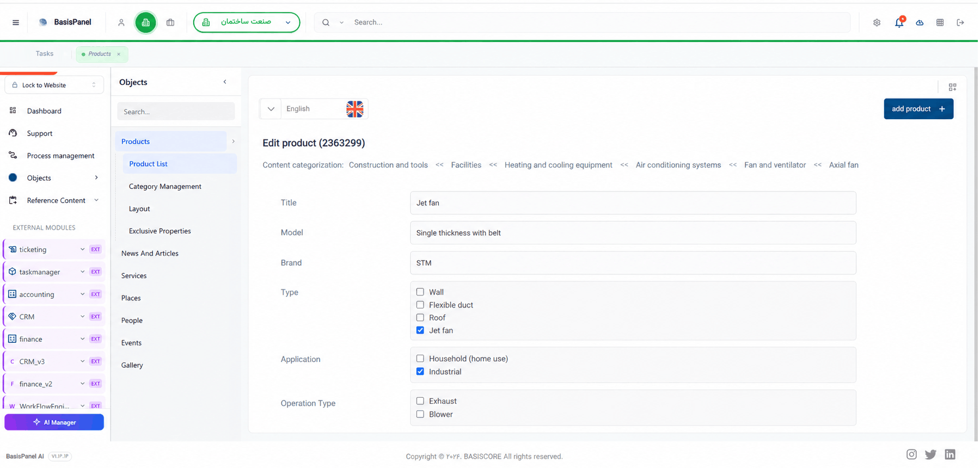Check the Flexible duct checkbox
This screenshot has height=468, width=980.
tap(420, 305)
